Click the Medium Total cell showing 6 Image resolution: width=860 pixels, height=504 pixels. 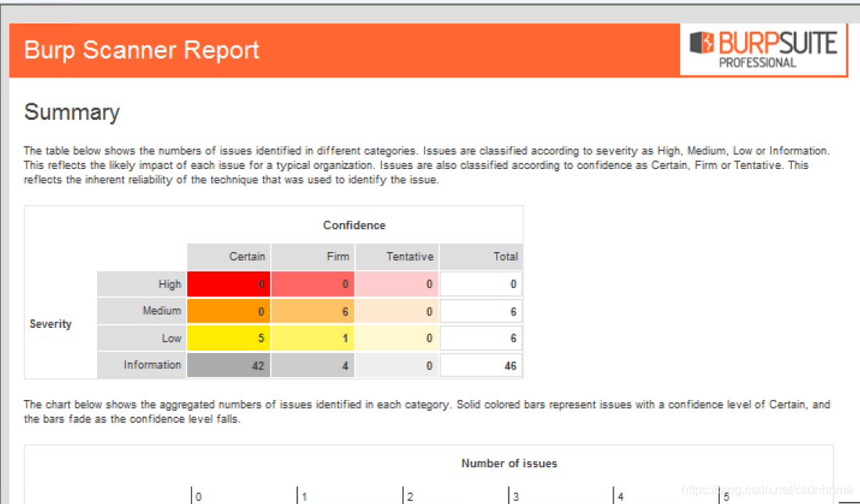[x=481, y=311]
